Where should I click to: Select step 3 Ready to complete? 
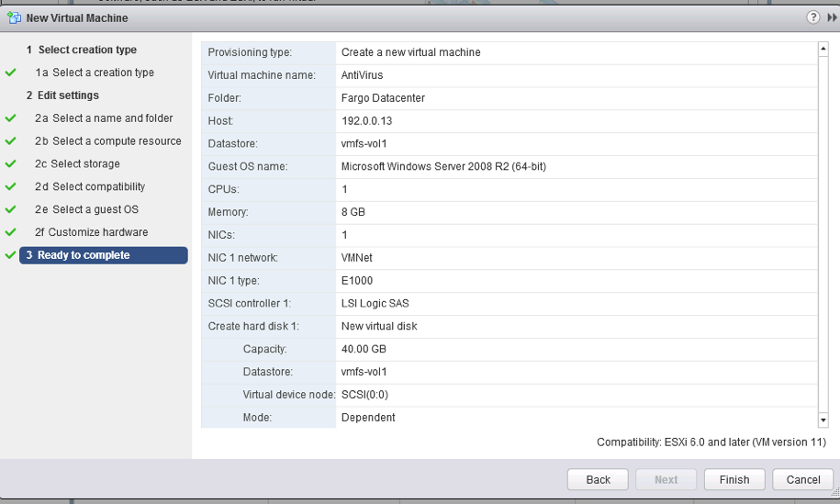[104, 255]
